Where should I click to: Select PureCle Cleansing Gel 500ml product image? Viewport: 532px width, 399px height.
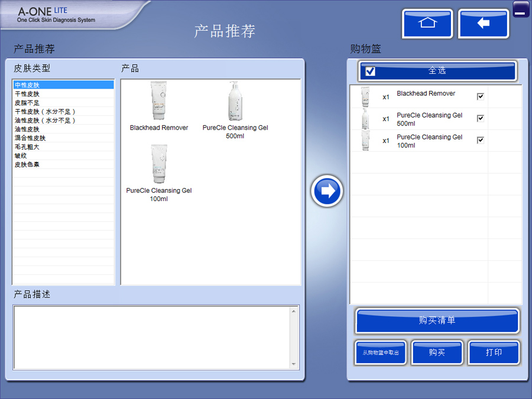coord(235,100)
